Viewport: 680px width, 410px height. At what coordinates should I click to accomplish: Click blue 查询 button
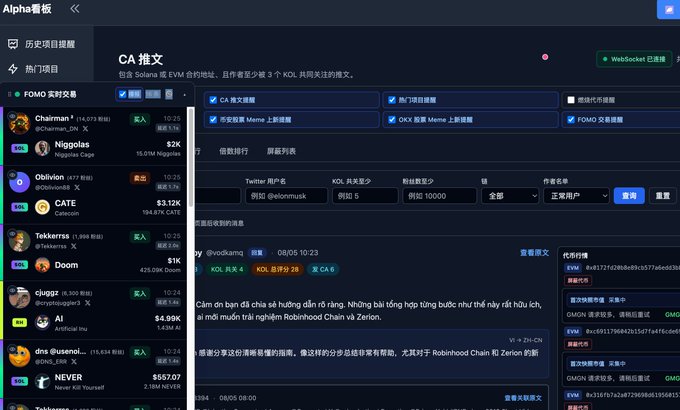629,196
